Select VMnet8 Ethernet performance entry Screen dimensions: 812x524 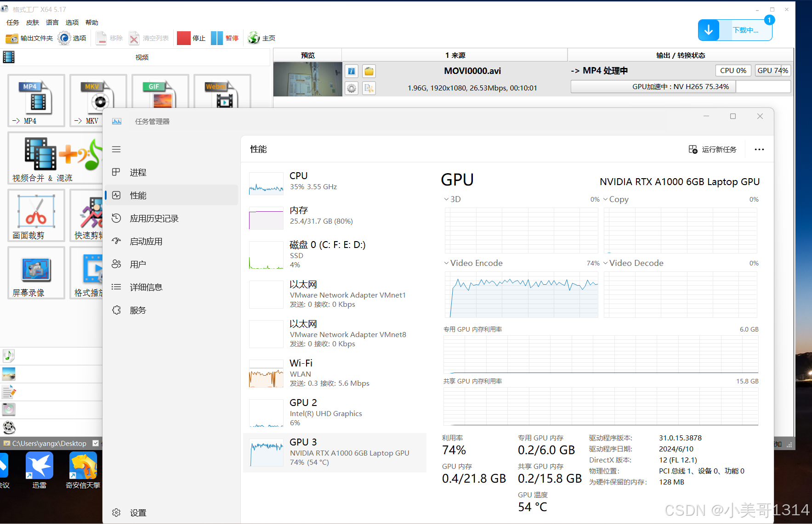(x=335, y=334)
